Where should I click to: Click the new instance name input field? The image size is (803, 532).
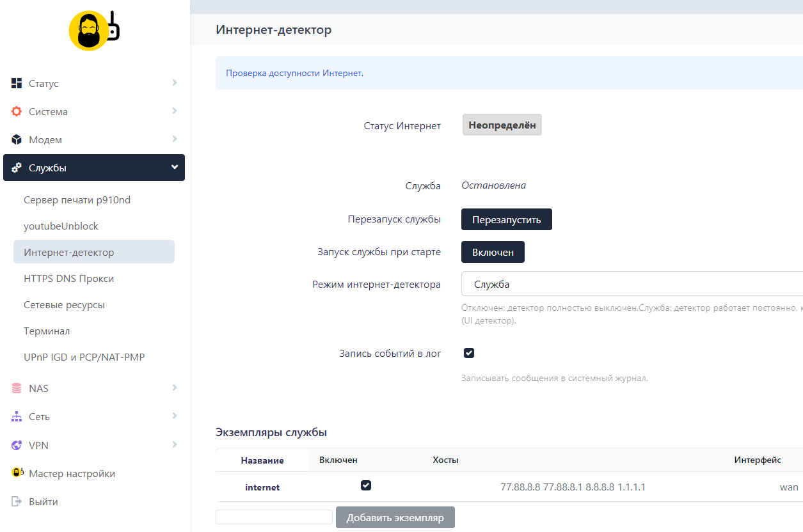[x=274, y=517]
